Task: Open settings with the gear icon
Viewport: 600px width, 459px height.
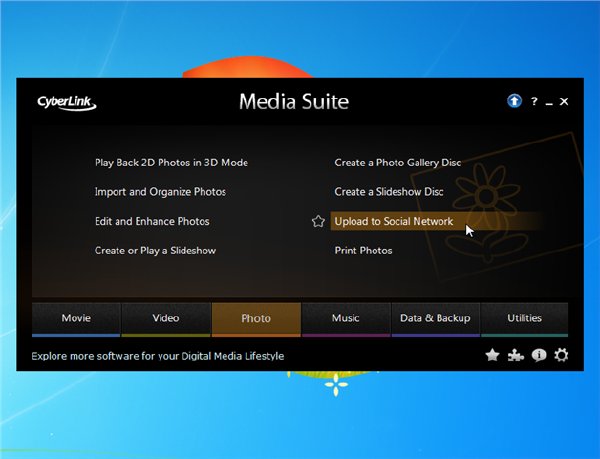Action: (x=561, y=355)
